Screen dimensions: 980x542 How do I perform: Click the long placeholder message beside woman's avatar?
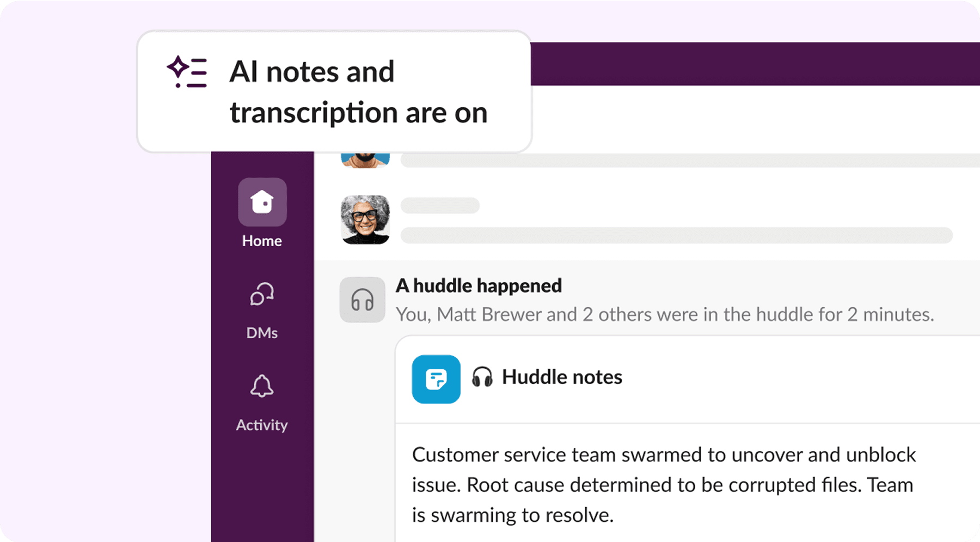676,235
